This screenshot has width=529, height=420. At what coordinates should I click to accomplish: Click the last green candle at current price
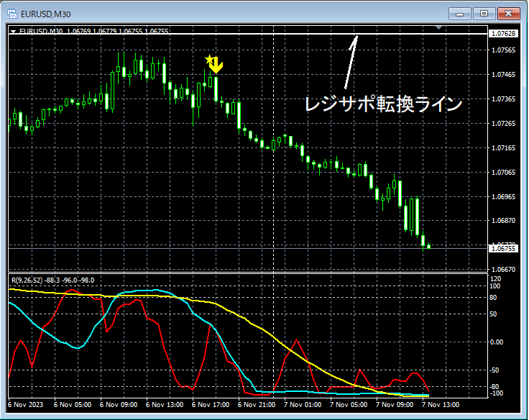429,246
